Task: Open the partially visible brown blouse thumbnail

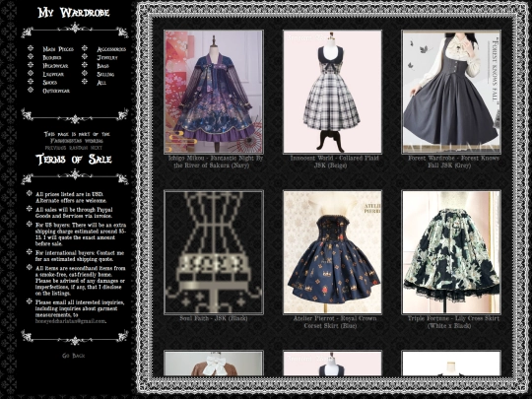Action: point(214,364)
